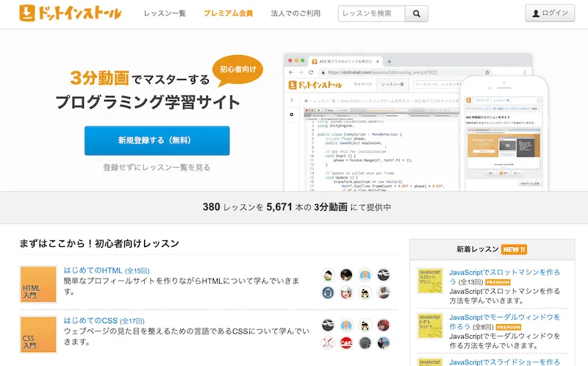
Task: Click second avatar in CSS row's top line
Action: pos(346,325)
